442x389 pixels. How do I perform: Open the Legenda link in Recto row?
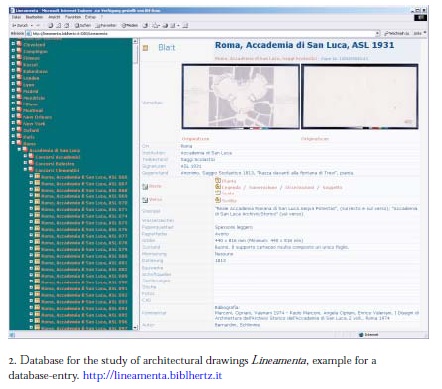[x=231, y=187]
